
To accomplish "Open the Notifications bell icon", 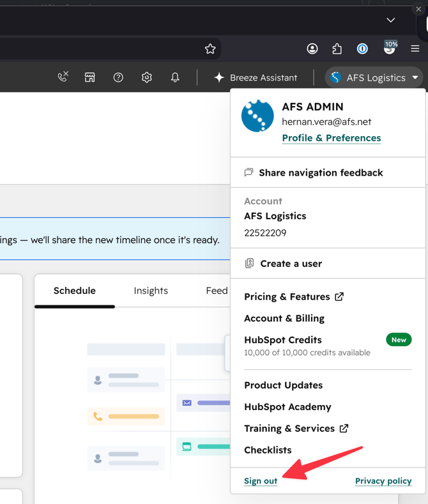I will click(x=175, y=77).
